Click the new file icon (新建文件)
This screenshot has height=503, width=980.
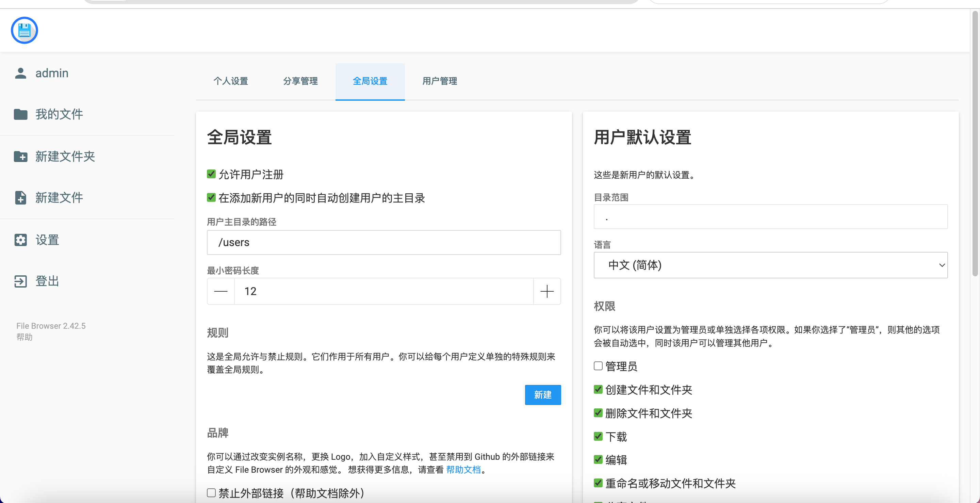[x=20, y=197]
